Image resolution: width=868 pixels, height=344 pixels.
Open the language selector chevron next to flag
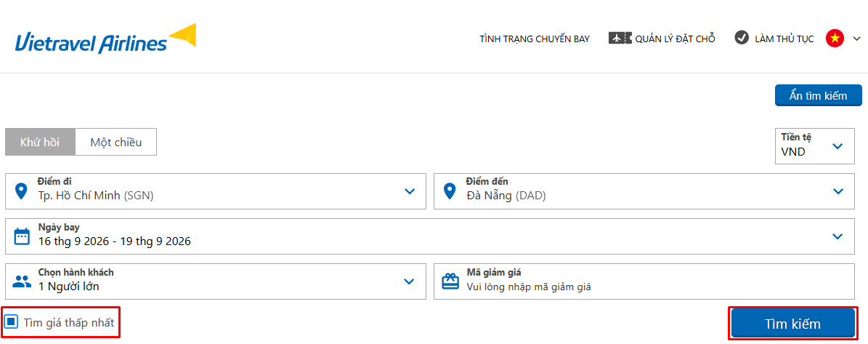tap(856, 39)
